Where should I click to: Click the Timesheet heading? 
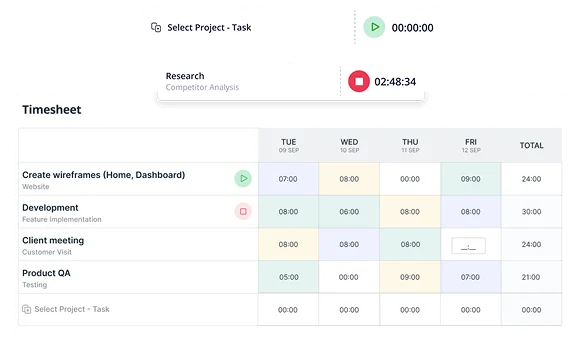pyautogui.click(x=52, y=109)
